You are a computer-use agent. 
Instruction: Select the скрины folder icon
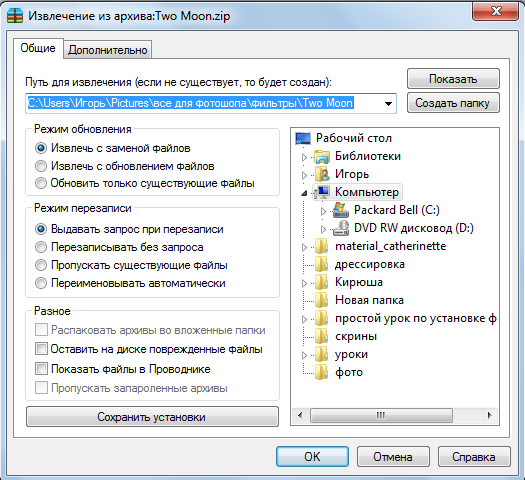tap(321, 336)
